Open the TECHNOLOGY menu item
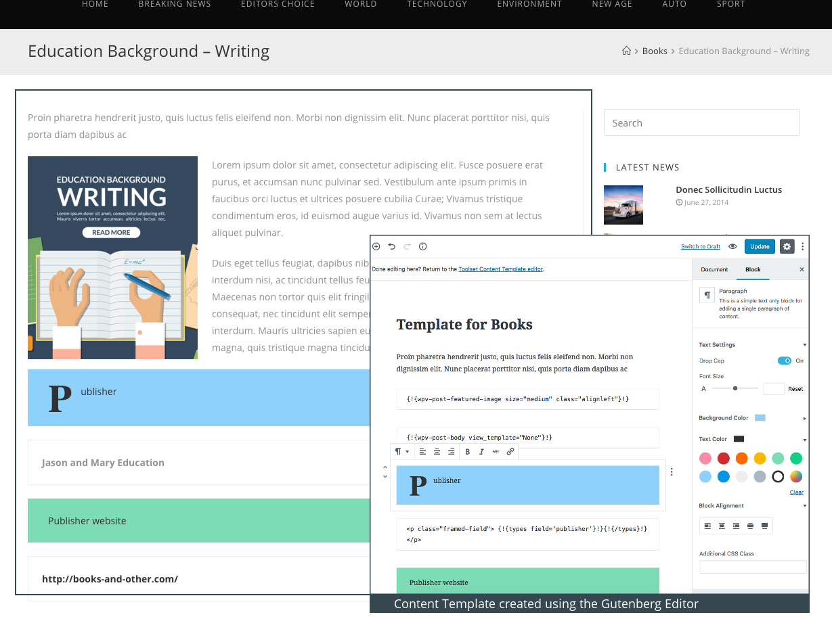 coord(437,4)
